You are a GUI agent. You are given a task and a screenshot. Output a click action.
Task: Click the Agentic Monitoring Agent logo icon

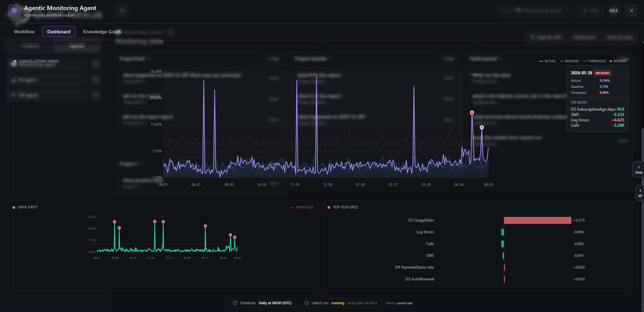(x=14, y=10)
